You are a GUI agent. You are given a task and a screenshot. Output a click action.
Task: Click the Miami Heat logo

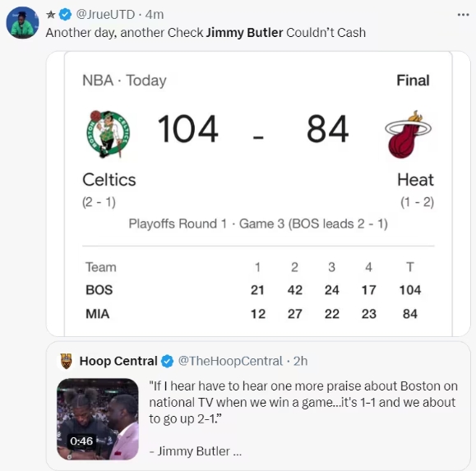[408, 135]
